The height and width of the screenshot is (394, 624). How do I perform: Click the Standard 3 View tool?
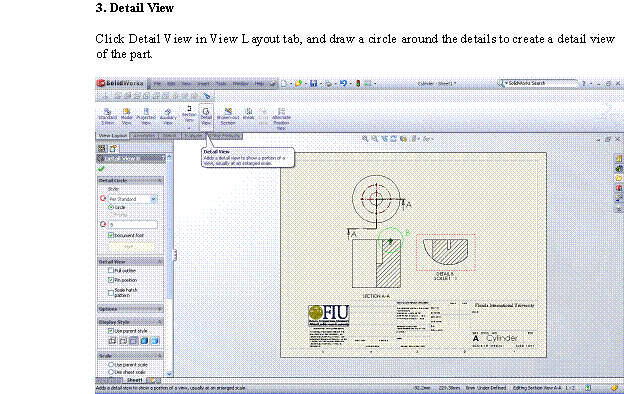[107, 116]
